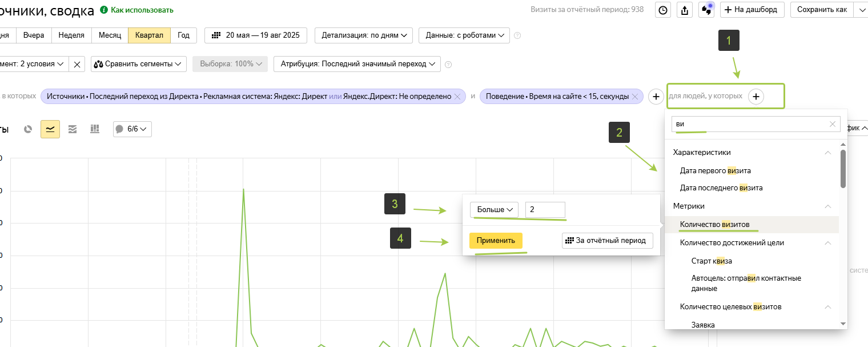Collapse Количество достижений цели group
Image resolution: width=868 pixels, height=347 pixels.
(x=827, y=243)
